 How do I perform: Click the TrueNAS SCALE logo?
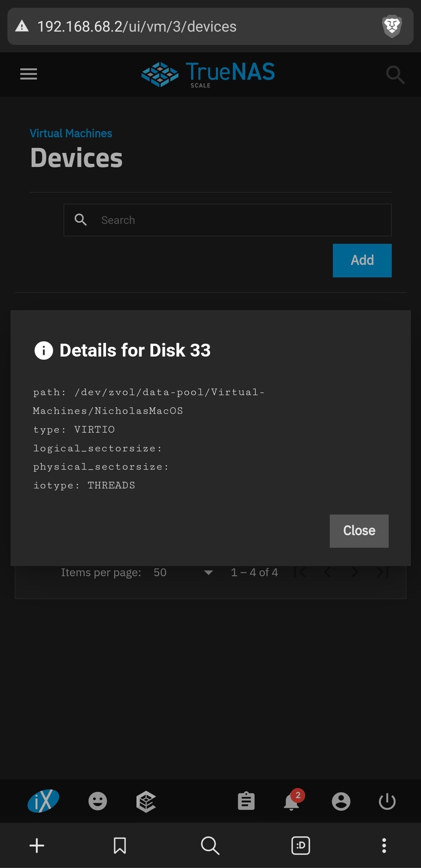pyautogui.click(x=208, y=74)
